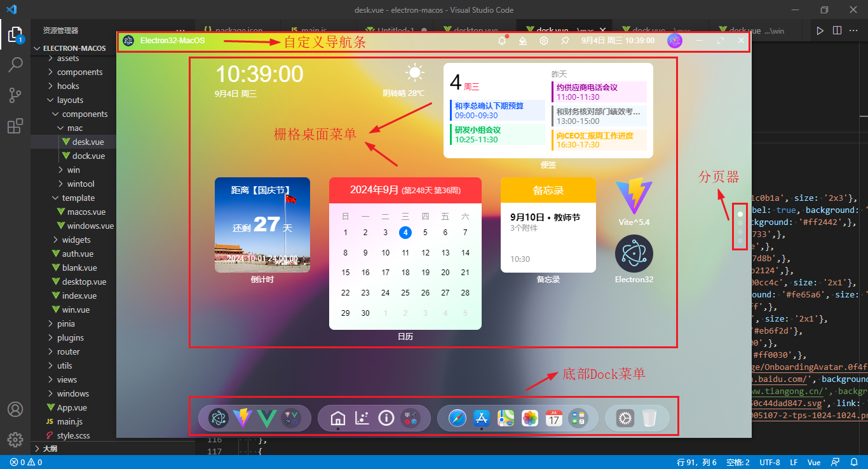Pin the Electron32-MacOS window with the pin icon

click(x=565, y=41)
